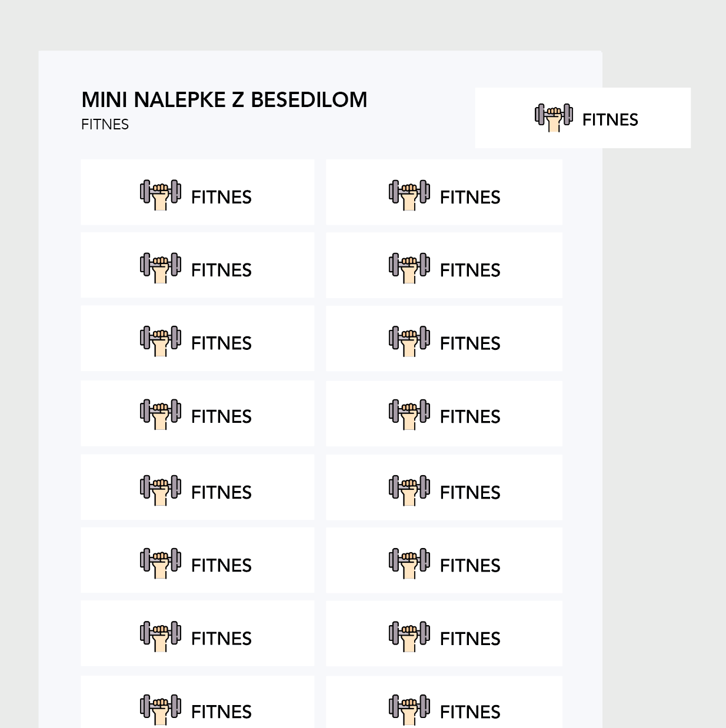Select FITNES text in bottom row, right sticker

coord(470,712)
